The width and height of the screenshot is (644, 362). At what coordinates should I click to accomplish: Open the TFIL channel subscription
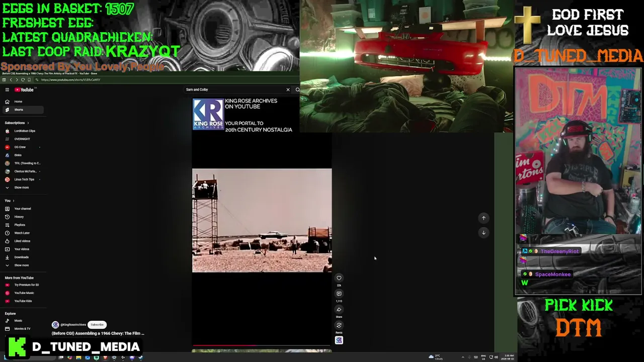23,163
